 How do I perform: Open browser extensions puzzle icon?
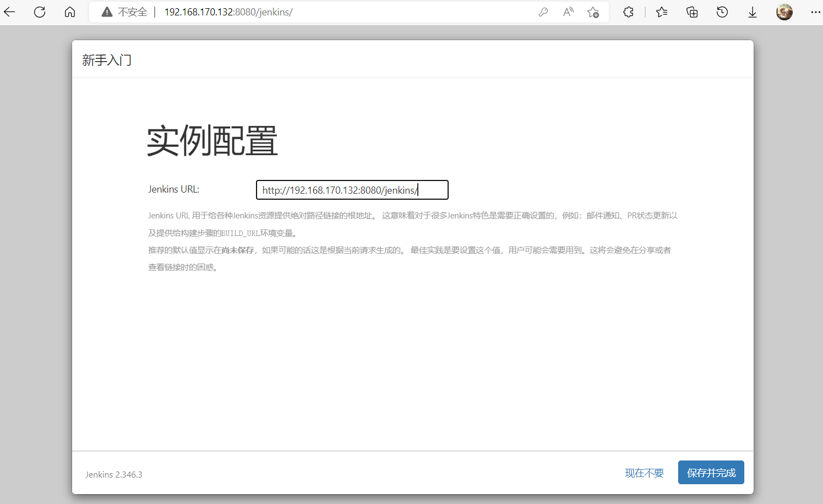(x=628, y=12)
